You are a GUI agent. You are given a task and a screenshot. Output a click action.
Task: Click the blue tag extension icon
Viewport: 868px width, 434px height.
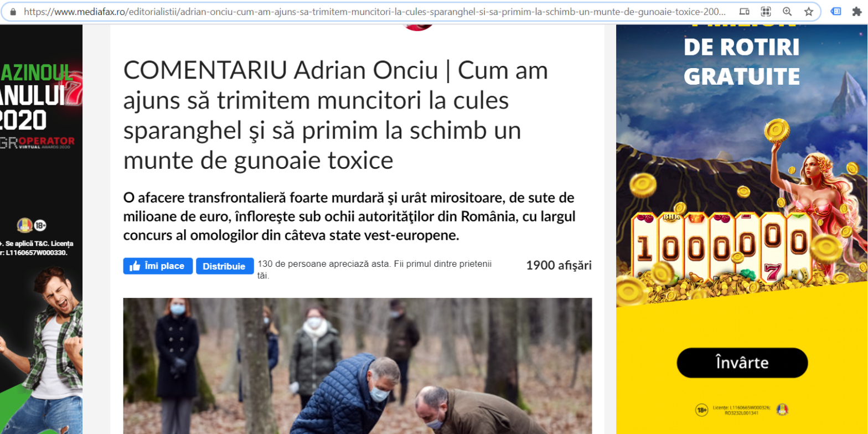[x=836, y=11]
